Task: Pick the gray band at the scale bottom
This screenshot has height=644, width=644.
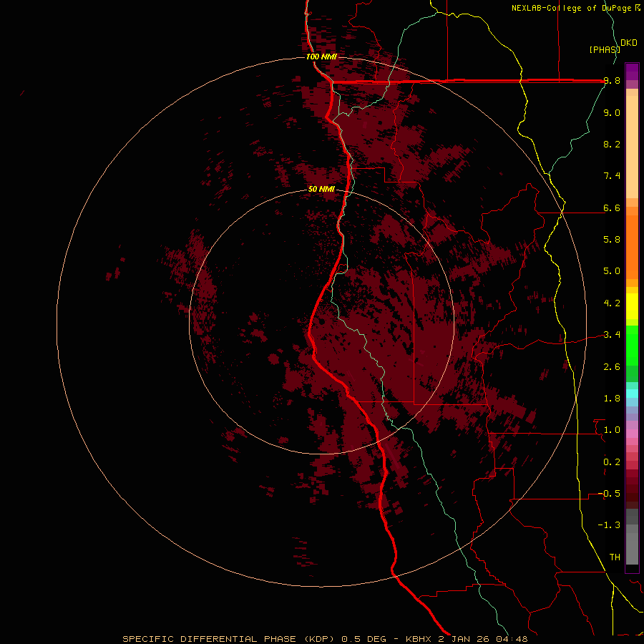Action: (x=632, y=550)
